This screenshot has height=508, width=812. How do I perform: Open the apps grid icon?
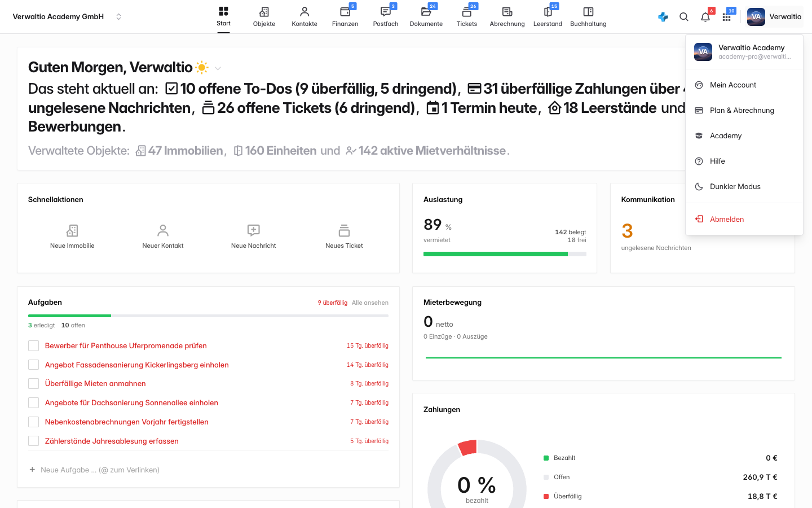tap(727, 17)
